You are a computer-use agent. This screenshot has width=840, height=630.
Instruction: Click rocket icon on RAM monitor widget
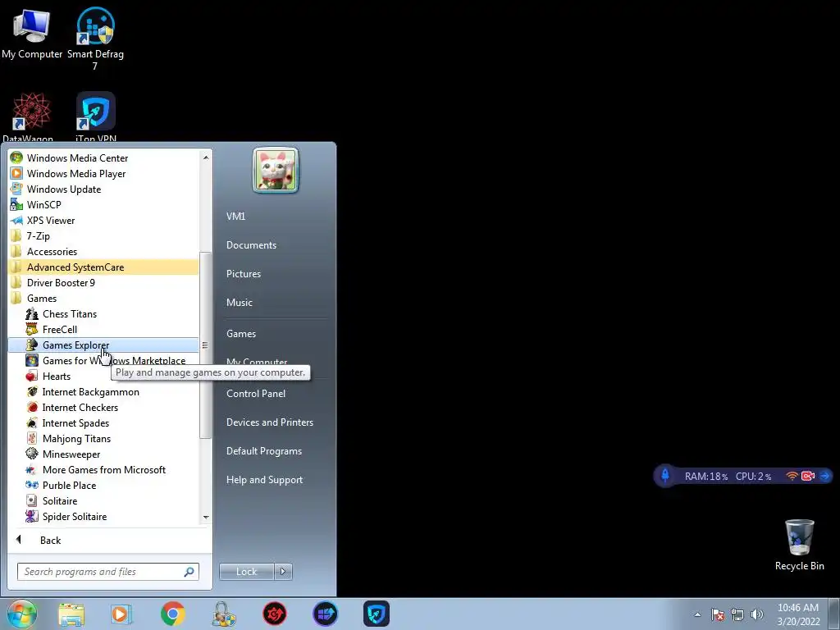coord(665,476)
